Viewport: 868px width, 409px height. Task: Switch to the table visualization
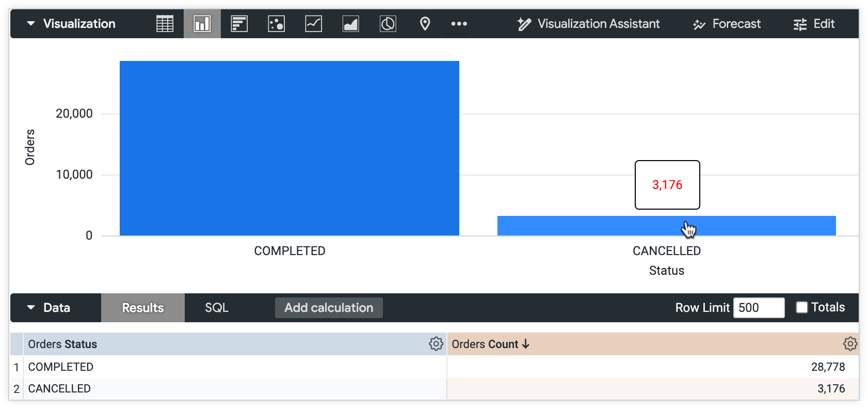pos(164,23)
